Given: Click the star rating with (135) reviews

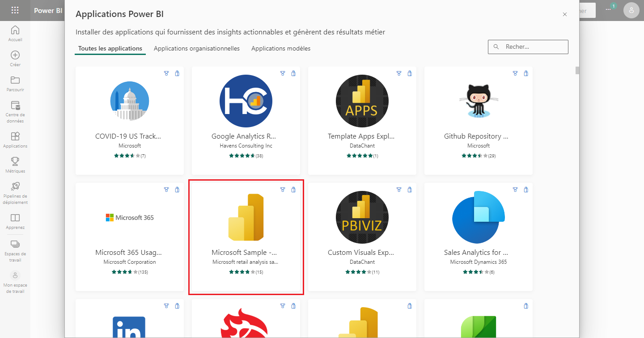Looking at the screenshot, I should click(130, 272).
